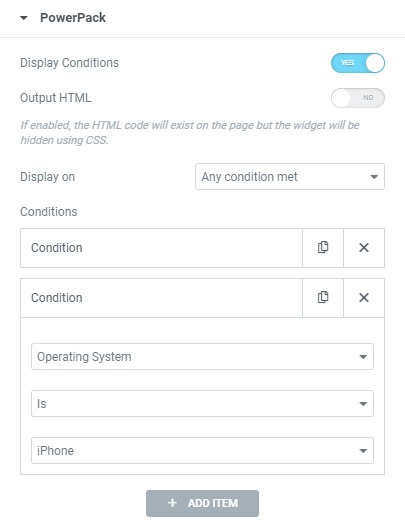Click the plus icon on Add Item
The height and width of the screenshot is (529, 405).
point(172,503)
